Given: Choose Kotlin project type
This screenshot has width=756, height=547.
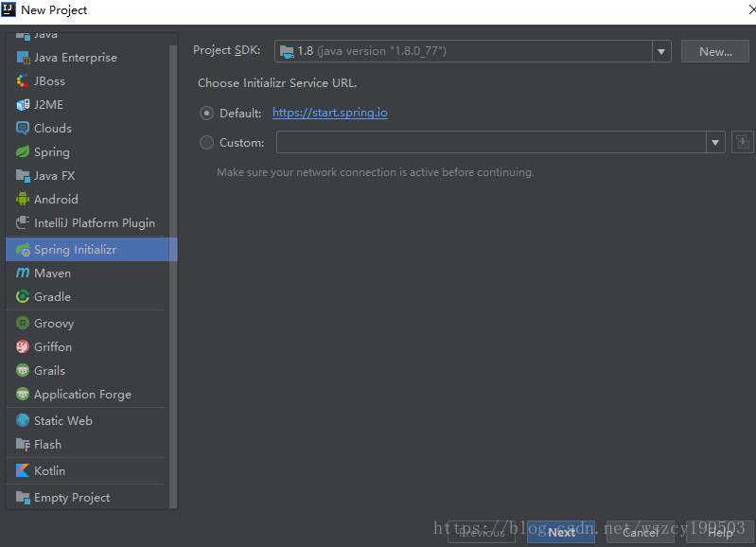Looking at the screenshot, I should click(x=88, y=470).
